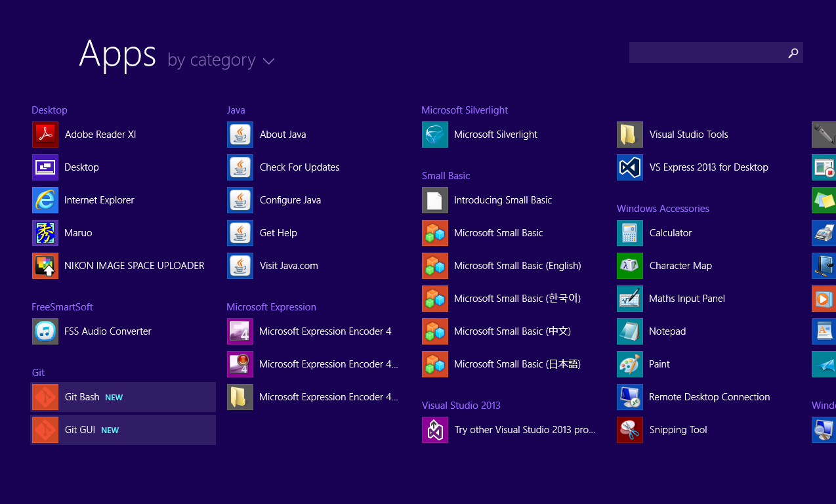836x504 pixels.
Task: Launch the Snipping Tool icon
Action: tap(630, 430)
